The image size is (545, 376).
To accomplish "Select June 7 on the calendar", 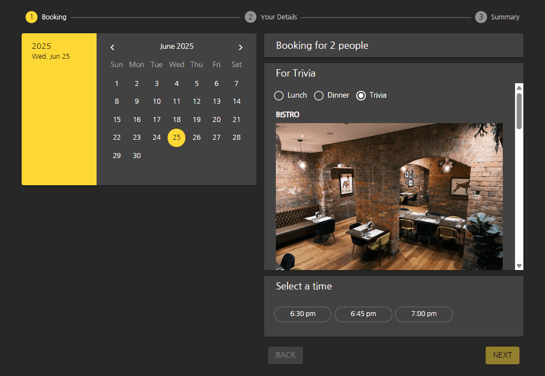I will (x=237, y=83).
